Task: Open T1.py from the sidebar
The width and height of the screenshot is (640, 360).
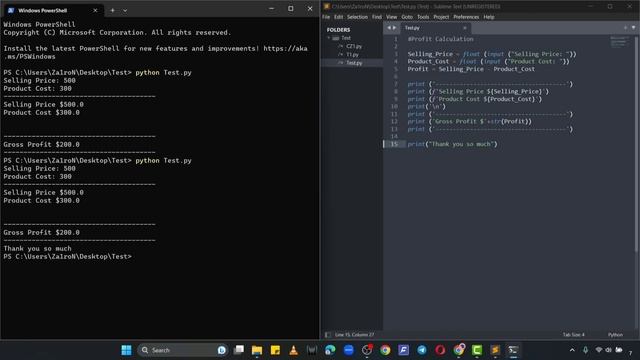Action: (x=352, y=54)
